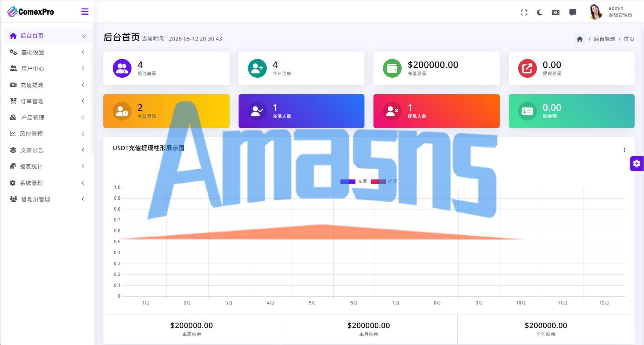Screen dimensions: 644x345
Task: Expand the 文章公告 chevron
Action: click(x=83, y=150)
